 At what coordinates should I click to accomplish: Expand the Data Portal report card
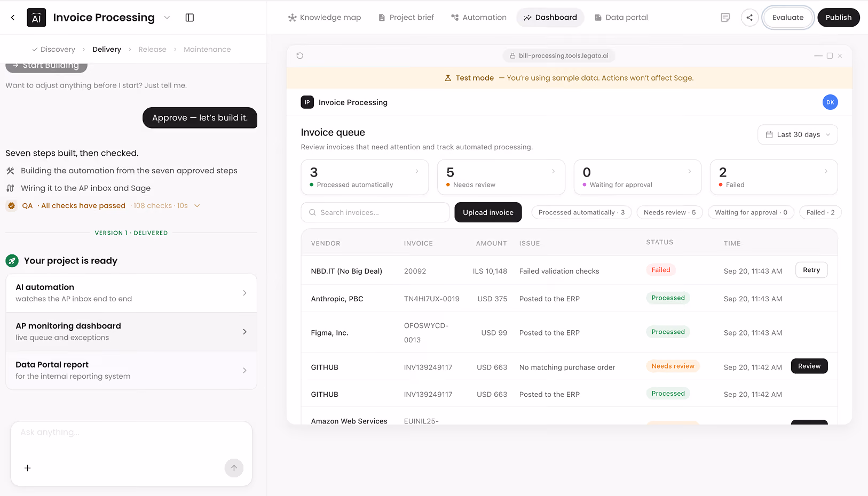[131, 370]
